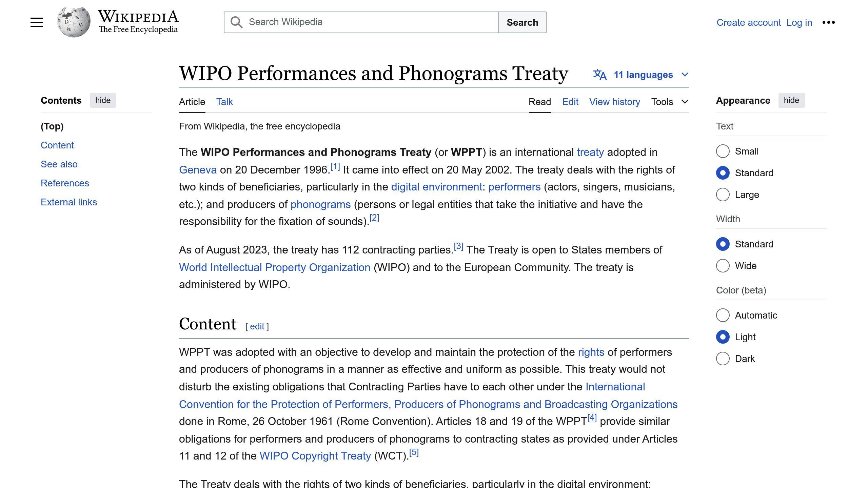Open the treaty link in intro
Viewport: 868px width, 488px height.
click(x=590, y=152)
